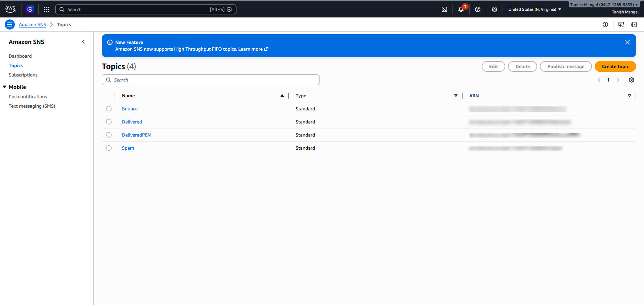Viewport: 644px width, 305px height.
Task: Open the help question mark icon
Action: click(x=477, y=9)
